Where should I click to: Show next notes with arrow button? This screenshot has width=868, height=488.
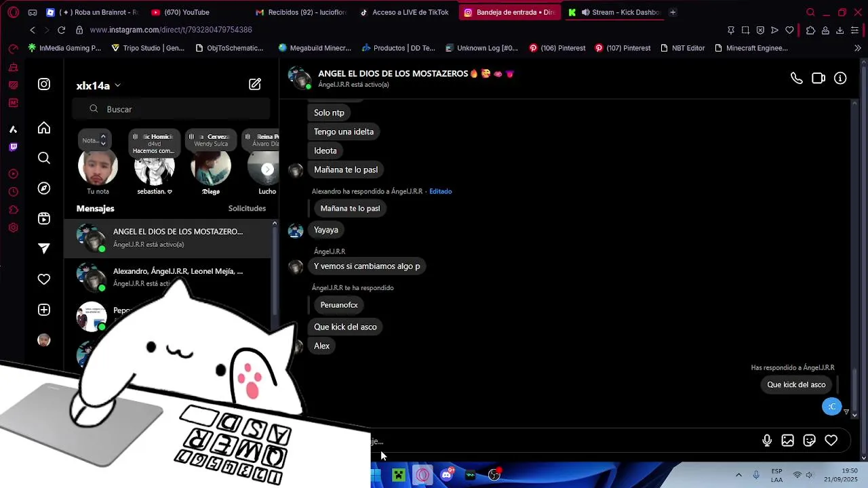point(267,169)
